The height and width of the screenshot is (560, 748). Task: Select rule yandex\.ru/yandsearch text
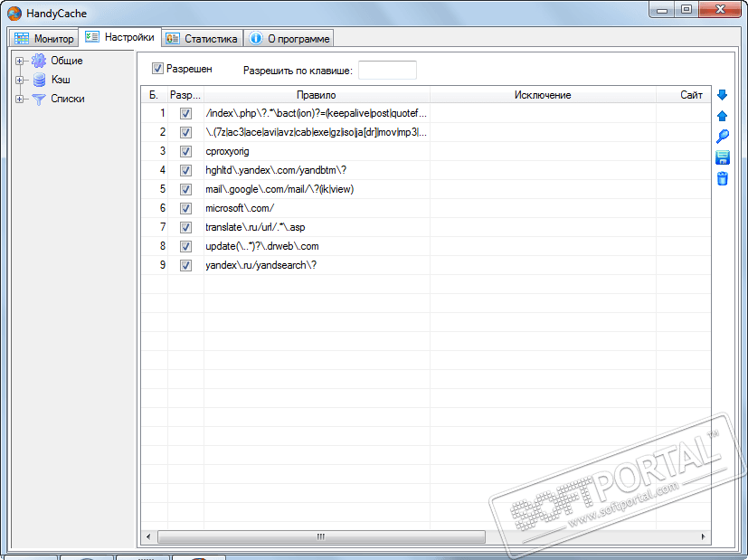click(x=261, y=265)
